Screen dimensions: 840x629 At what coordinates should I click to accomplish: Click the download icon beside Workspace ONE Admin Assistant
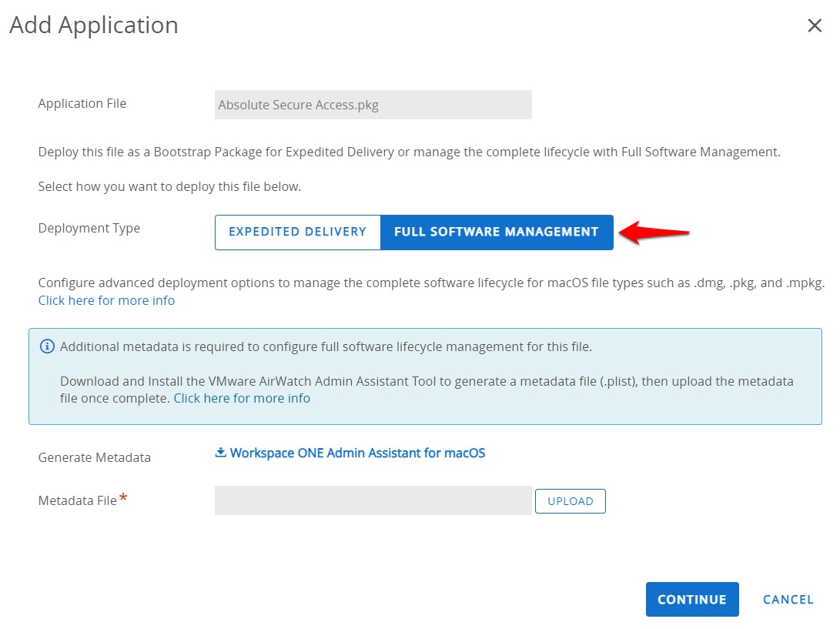(x=220, y=453)
